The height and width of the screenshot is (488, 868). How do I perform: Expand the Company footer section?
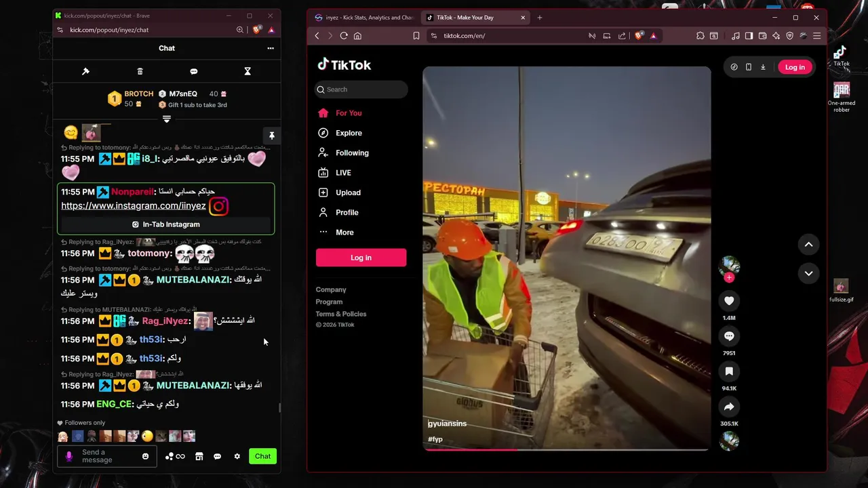click(331, 289)
